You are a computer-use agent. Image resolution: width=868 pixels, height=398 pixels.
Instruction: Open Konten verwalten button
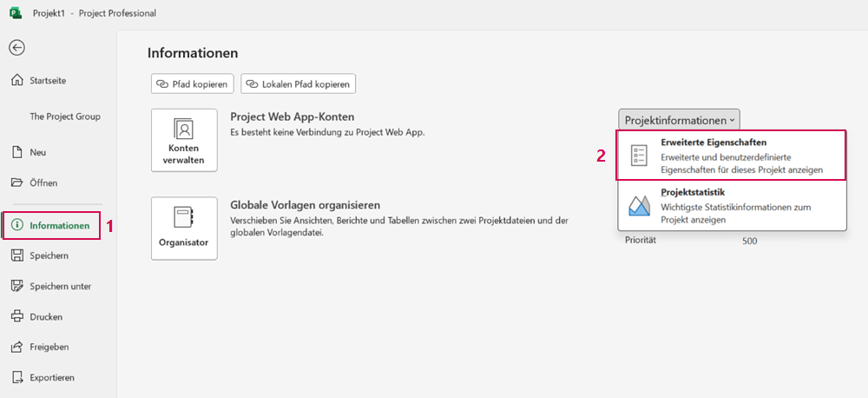click(x=184, y=140)
